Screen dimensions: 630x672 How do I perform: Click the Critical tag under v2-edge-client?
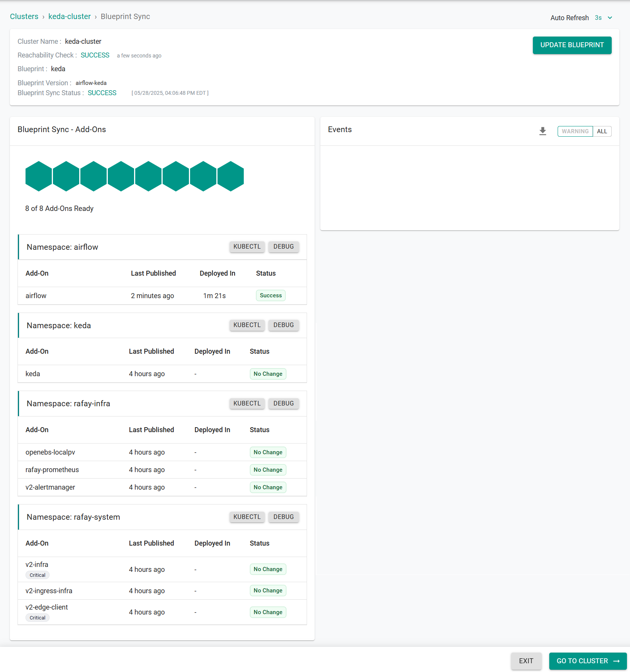37,618
